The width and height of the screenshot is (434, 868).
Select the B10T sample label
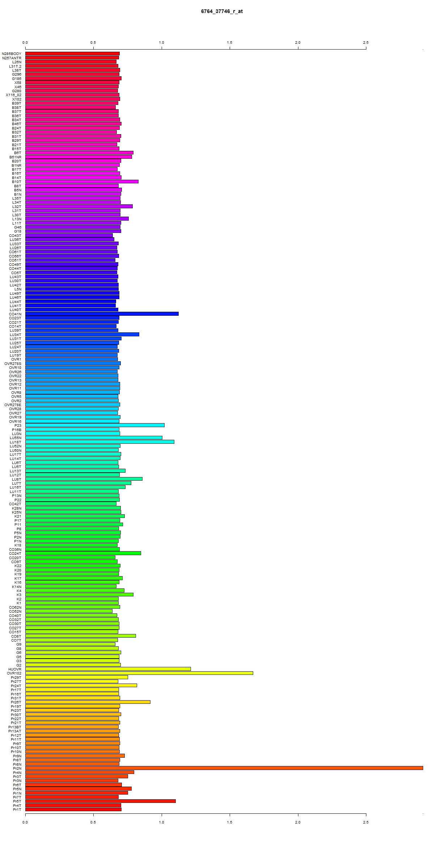17,182
